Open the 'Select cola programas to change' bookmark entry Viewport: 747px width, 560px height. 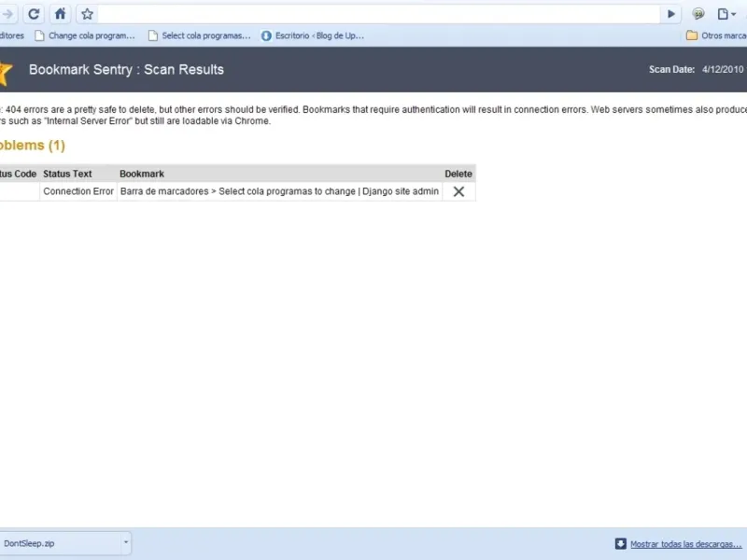pyautogui.click(x=279, y=191)
